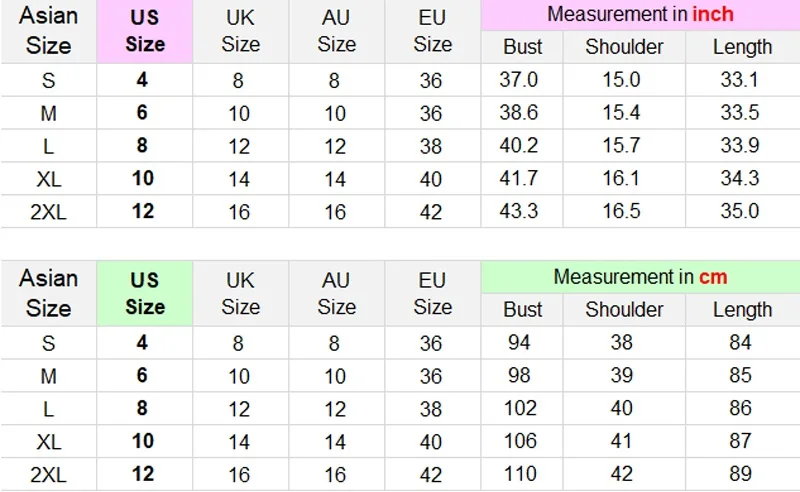Viewport: 800px width, 492px height.
Task: Click the 37.0 bust value
Action: pyautogui.click(x=519, y=81)
